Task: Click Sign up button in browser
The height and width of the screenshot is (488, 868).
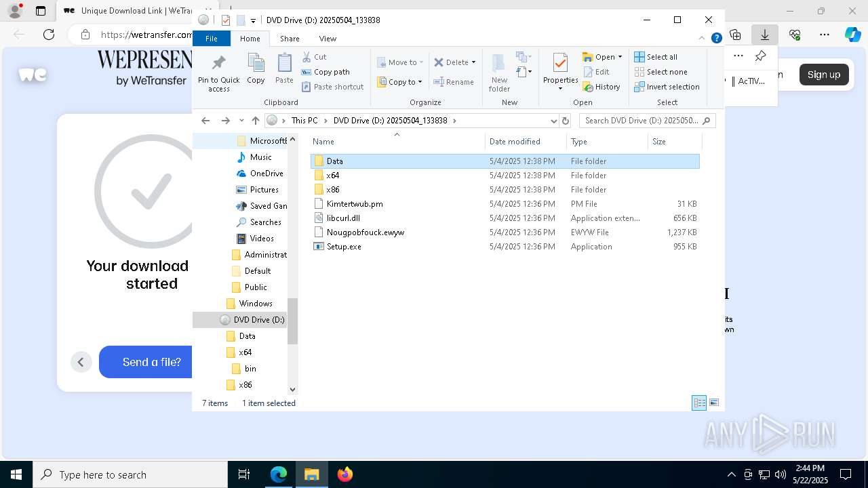Action: point(823,75)
